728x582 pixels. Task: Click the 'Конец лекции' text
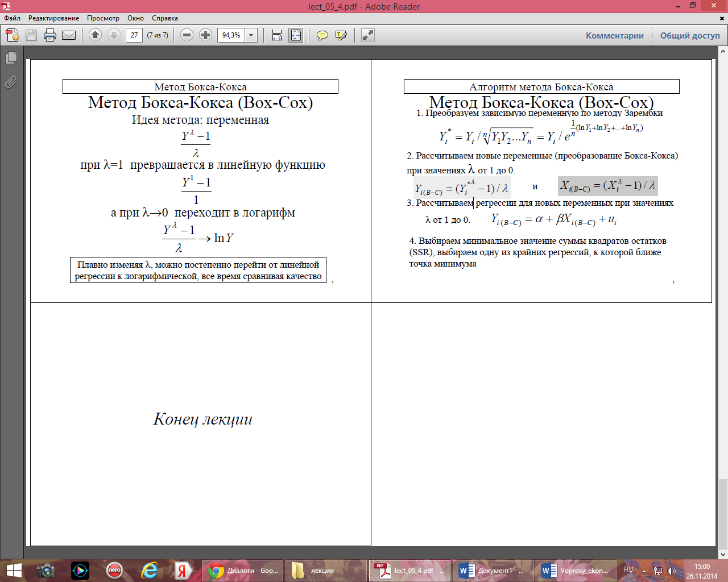pyautogui.click(x=202, y=419)
